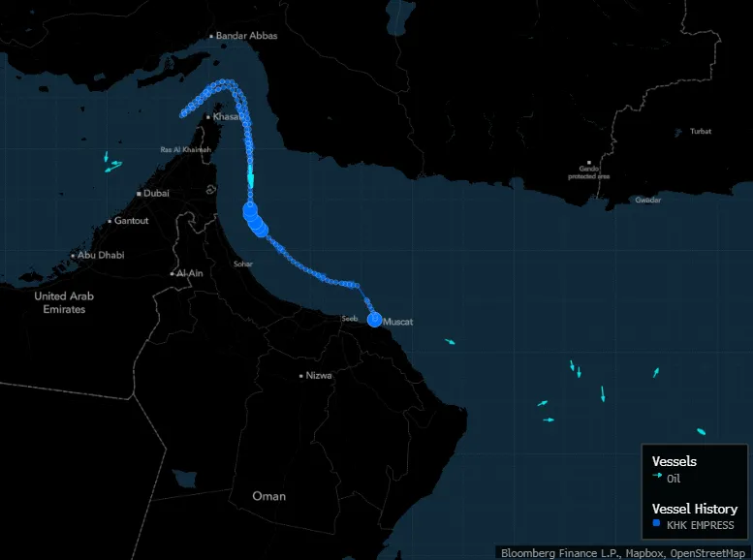Select the Nizwa city marker
753x560 pixels.
coord(300,375)
